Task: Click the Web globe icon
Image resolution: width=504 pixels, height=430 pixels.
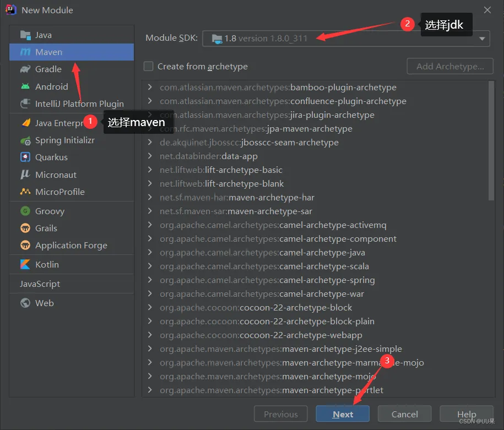Action: coord(25,303)
